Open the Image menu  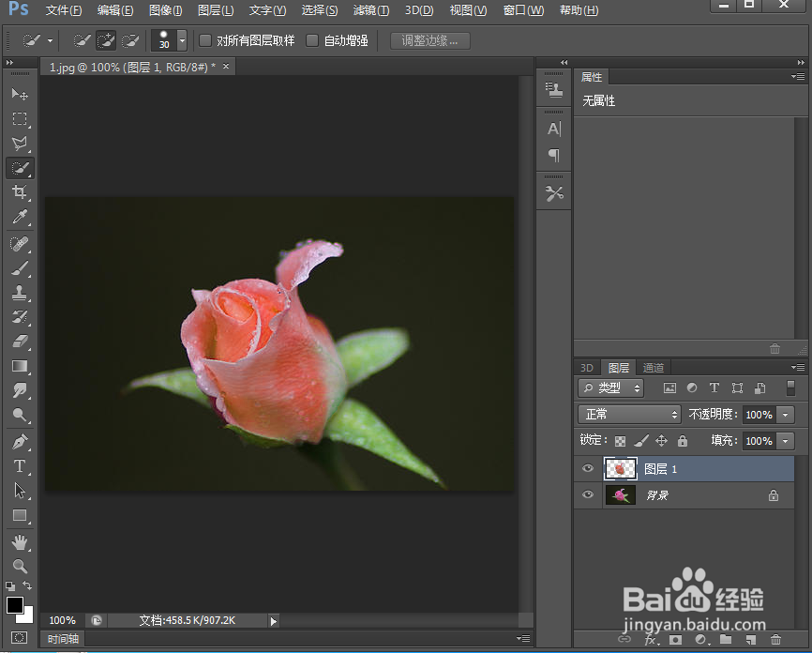[x=166, y=10]
